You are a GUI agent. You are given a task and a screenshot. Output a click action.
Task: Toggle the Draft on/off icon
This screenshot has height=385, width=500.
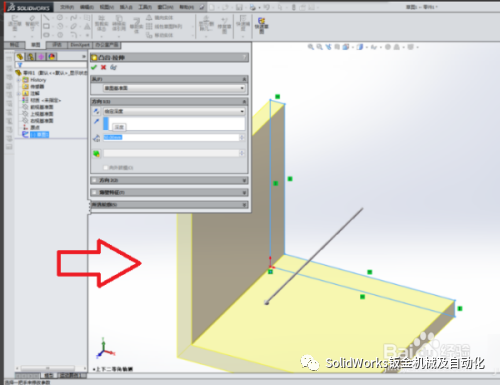[96, 153]
